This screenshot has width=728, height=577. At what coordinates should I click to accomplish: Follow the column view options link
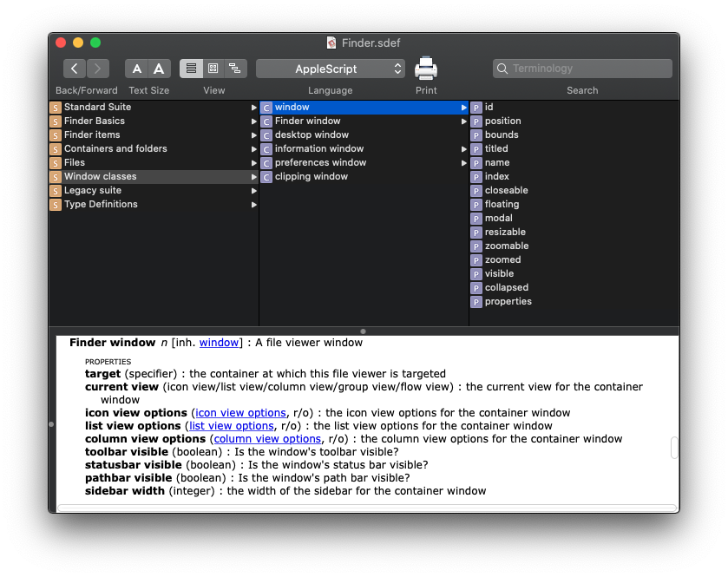(267, 439)
